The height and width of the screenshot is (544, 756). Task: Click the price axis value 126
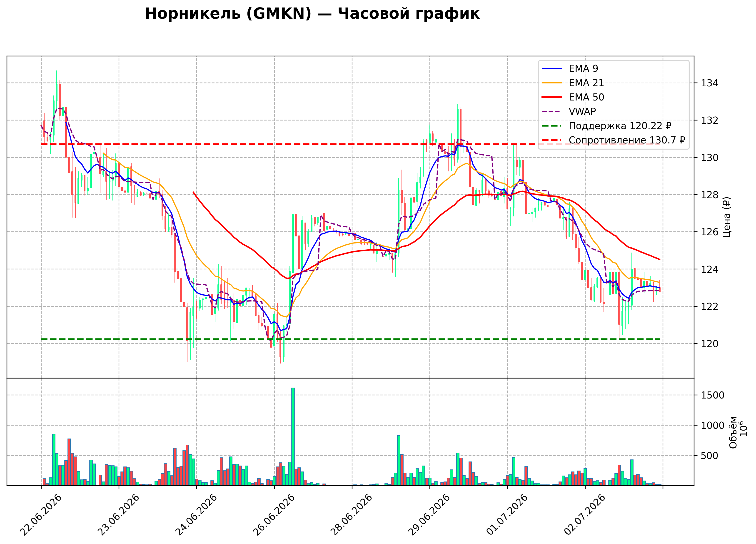pos(709,232)
